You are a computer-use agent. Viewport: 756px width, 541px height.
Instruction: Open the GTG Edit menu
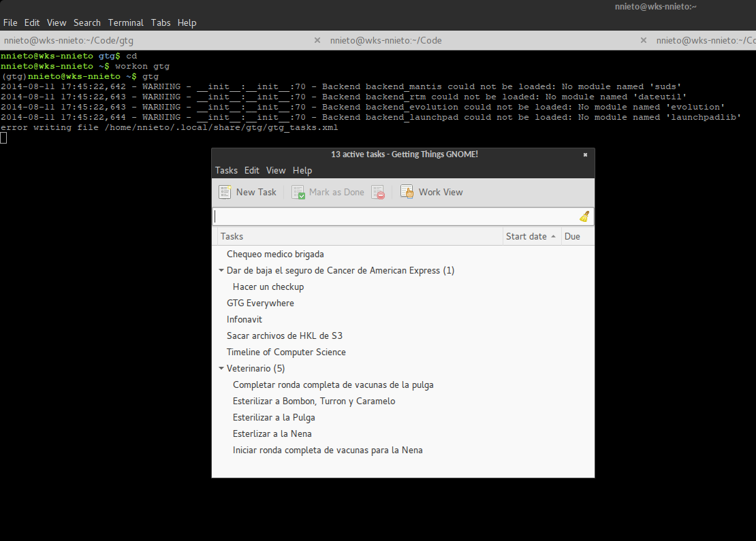pyautogui.click(x=252, y=171)
